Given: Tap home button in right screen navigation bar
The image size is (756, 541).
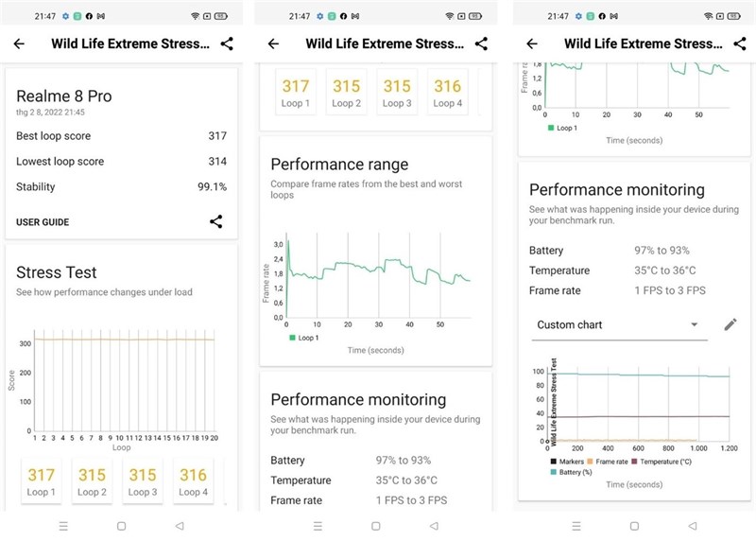Looking at the screenshot, I should pos(634,526).
